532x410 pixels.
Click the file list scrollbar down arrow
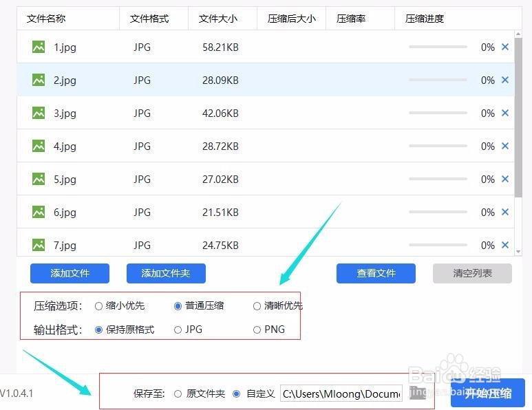(518, 252)
